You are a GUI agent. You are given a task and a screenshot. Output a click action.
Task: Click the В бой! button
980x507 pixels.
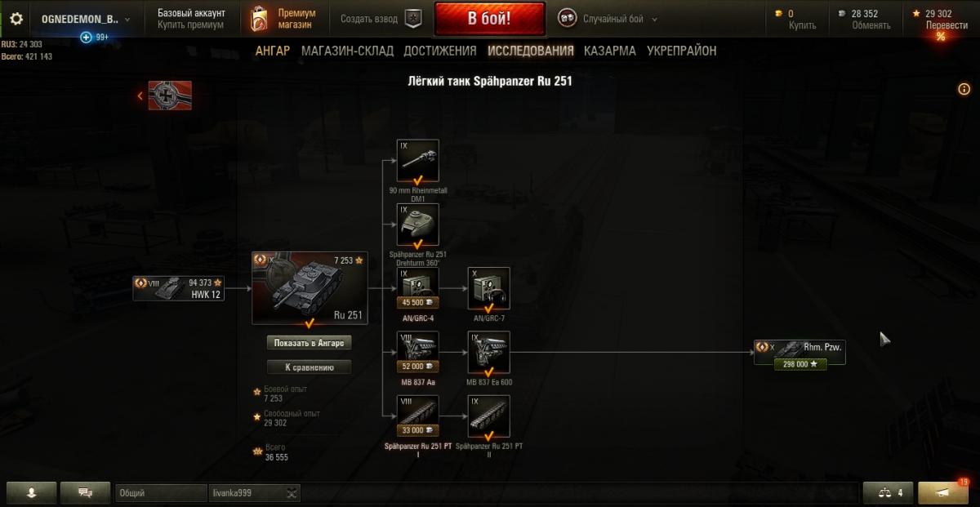[489, 18]
